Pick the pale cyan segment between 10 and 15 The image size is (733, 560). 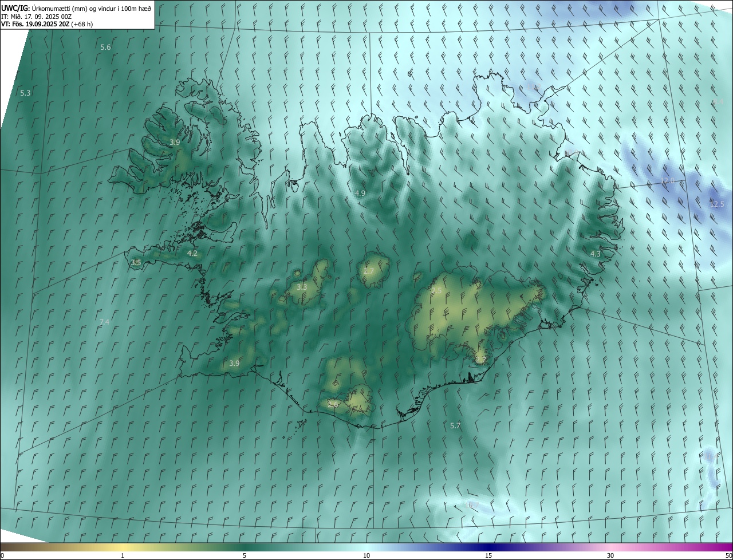click(x=427, y=547)
